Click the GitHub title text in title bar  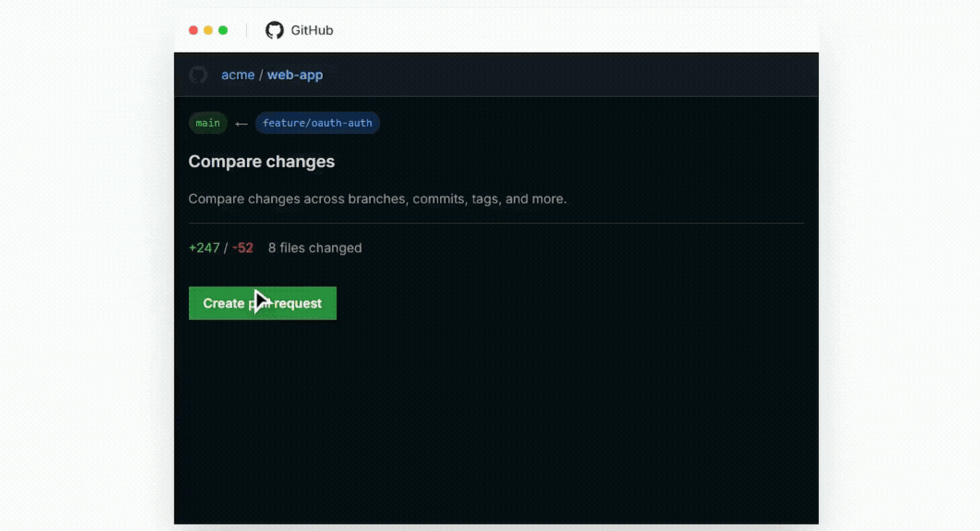312,30
